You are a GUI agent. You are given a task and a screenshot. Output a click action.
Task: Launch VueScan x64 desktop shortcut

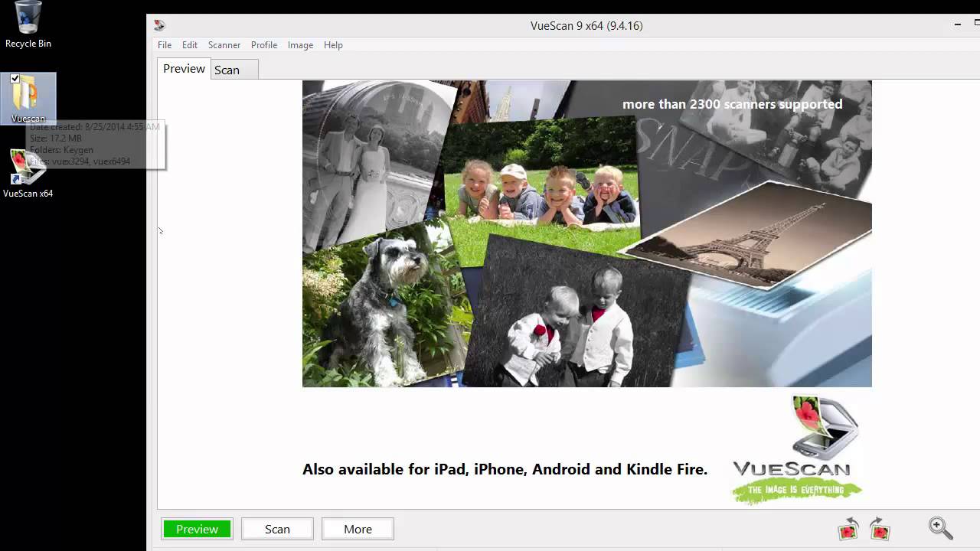click(28, 173)
